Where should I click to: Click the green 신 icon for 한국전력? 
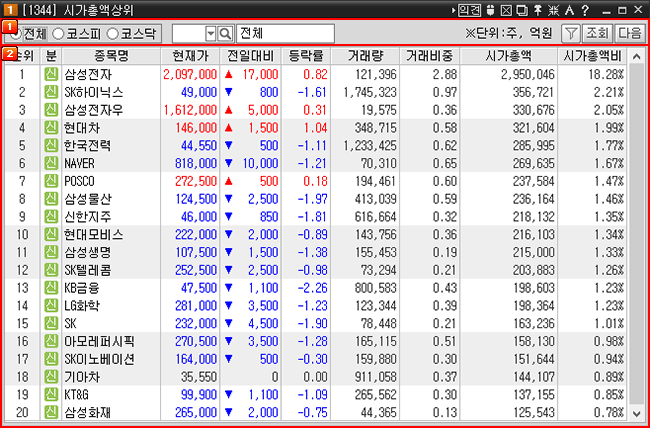[x=51, y=146]
